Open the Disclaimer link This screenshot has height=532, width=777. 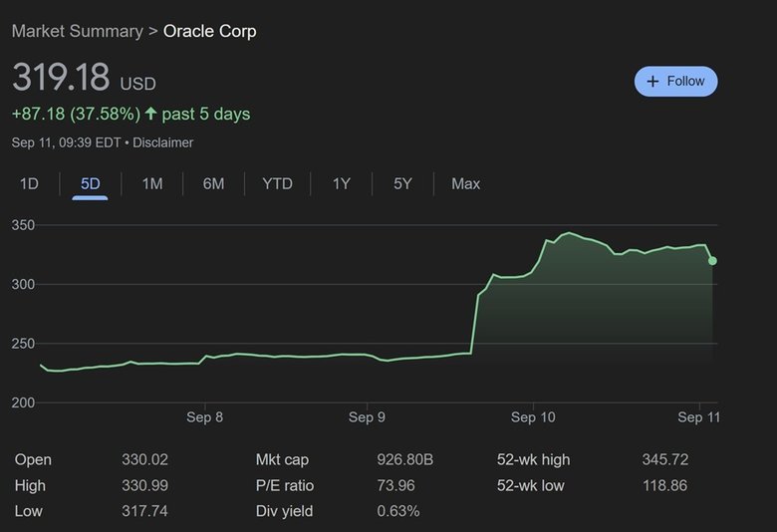[x=163, y=142]
